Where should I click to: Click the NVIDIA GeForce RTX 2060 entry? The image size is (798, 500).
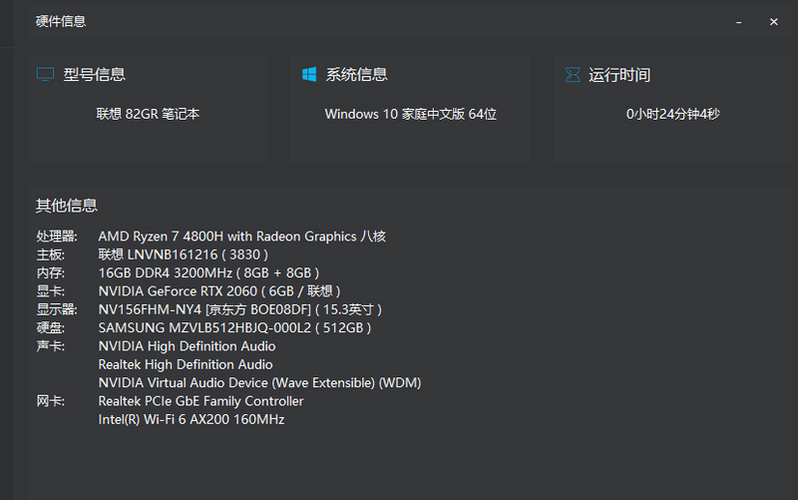tap(219, 291)
